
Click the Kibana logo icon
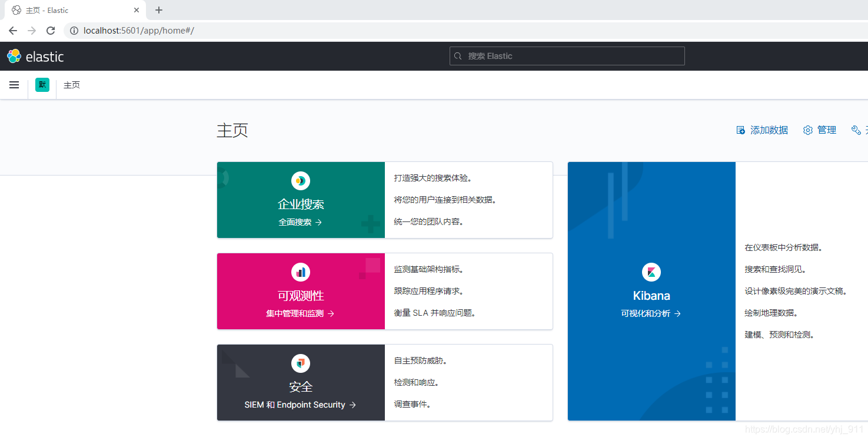(651, 272)
